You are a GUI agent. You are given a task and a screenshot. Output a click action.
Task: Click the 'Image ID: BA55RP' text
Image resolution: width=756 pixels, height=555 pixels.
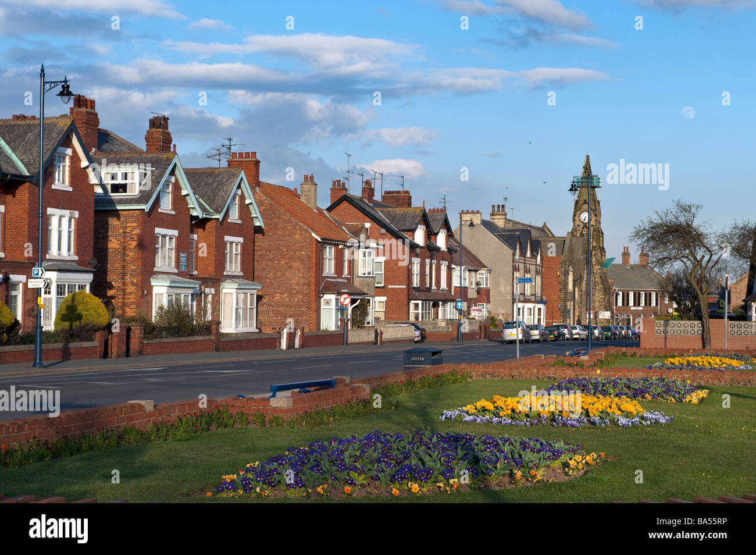click(x=692, y=521)
